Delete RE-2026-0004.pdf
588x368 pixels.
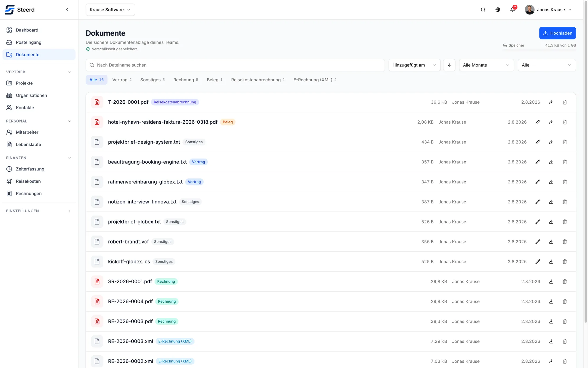[x=565, y=301]
